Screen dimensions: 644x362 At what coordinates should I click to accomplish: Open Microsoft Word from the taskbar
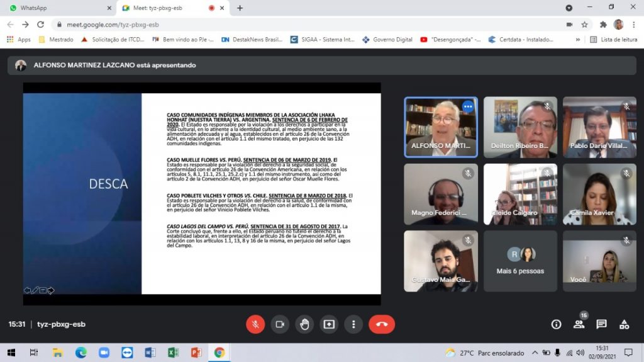(x=150, y=353)
